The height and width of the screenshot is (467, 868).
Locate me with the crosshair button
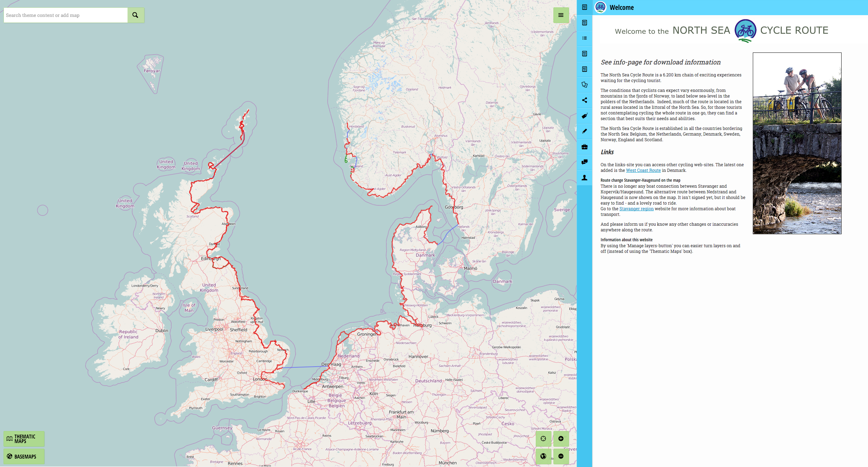click(x=543, y=438)
